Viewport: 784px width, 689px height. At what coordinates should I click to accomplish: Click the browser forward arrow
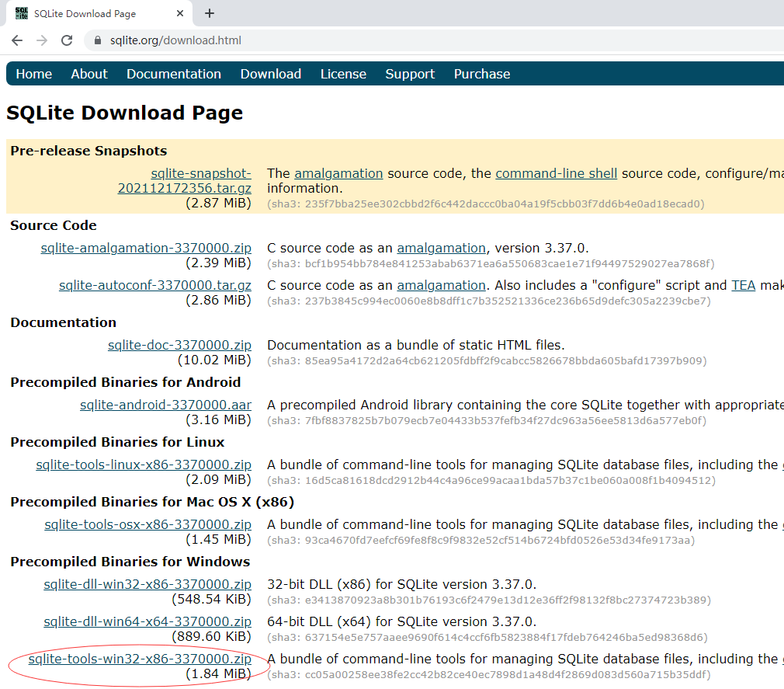(x=42, y=40)
